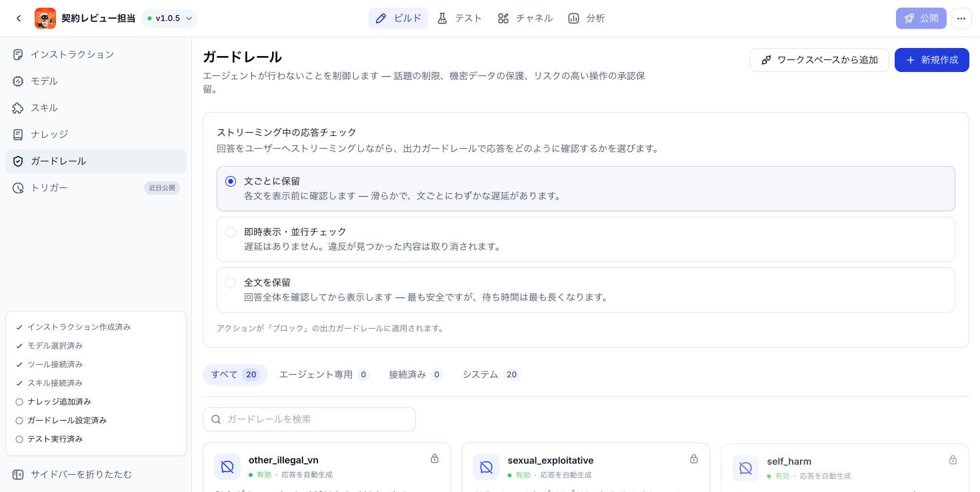Open the 分析 tab
The width and height of the screenshot is (980, 492).
(x=586, y=19)
